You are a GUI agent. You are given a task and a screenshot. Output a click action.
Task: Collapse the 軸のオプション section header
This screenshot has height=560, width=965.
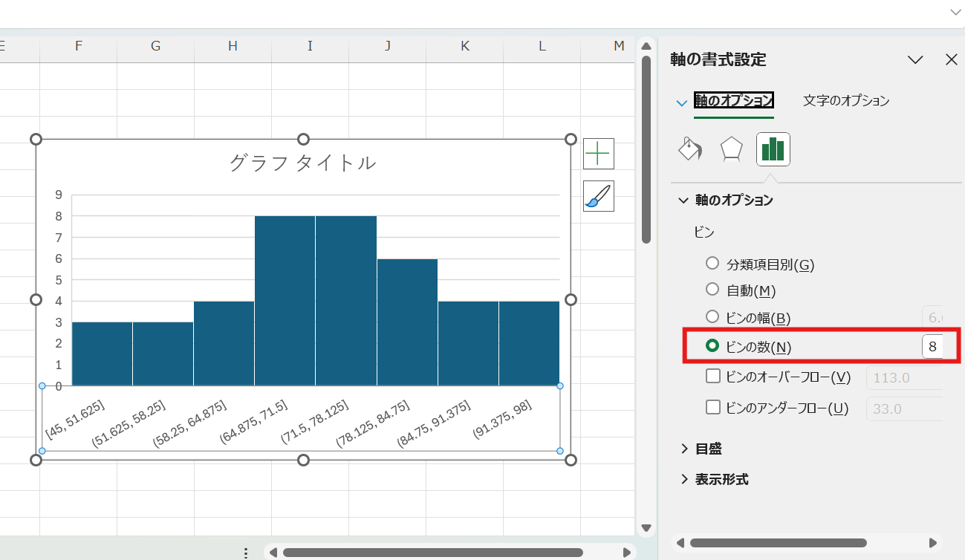pyautogui.click(x=733, y=201)
